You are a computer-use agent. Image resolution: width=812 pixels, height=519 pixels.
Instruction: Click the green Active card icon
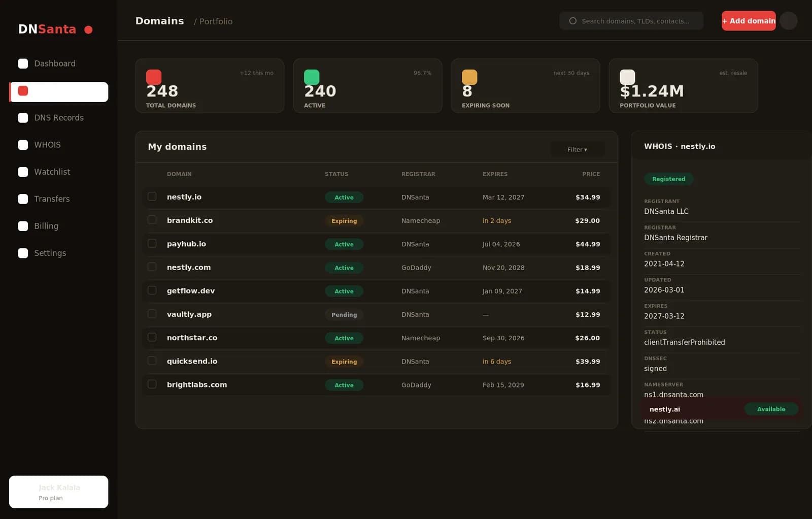tap(312, 77)
